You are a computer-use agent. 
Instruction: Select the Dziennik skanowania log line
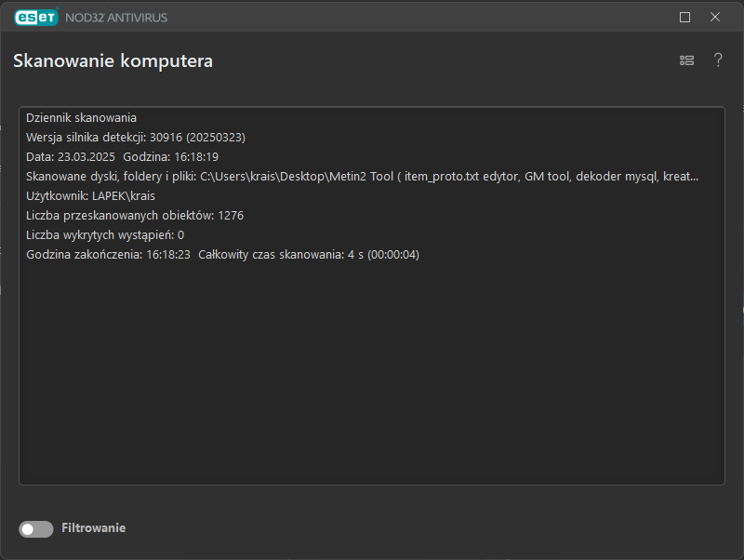tap(82, 118)
